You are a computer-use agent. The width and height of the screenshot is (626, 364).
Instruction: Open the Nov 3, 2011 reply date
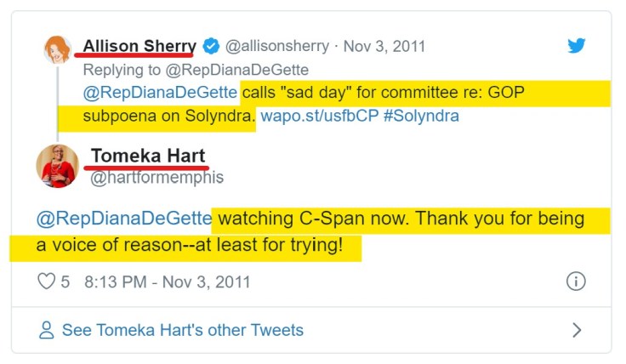(378, 46)
